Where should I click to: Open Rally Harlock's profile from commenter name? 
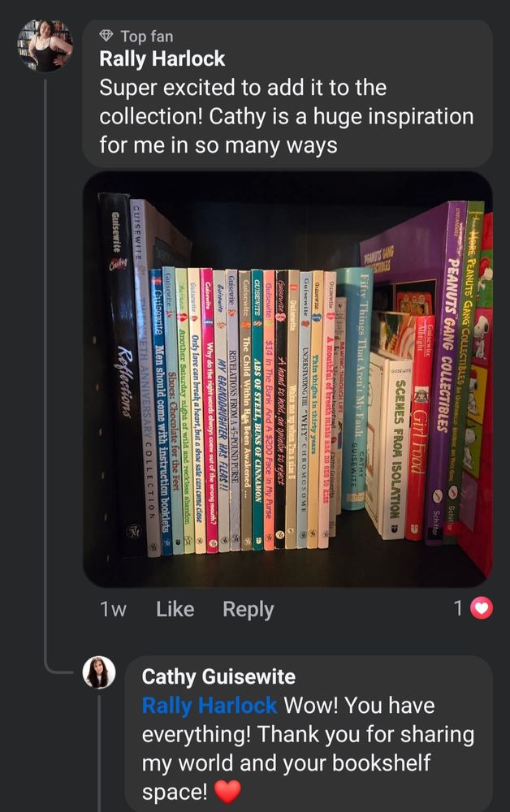point(162,59)
